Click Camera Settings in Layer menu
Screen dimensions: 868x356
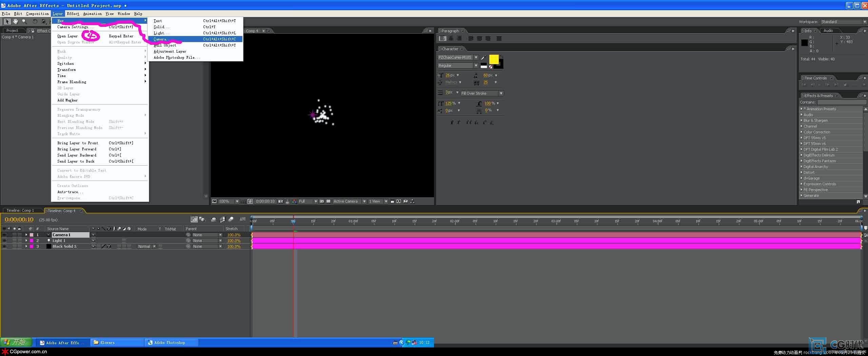pos(100,27)
